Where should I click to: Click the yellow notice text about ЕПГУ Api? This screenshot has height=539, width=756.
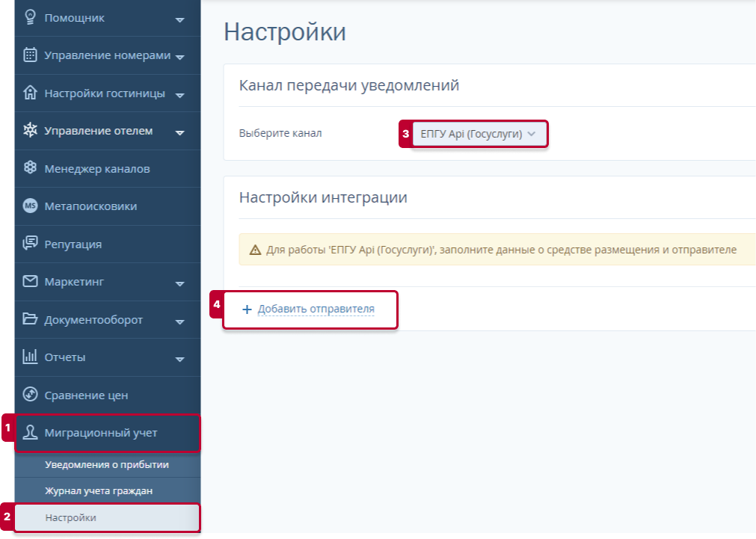[x=502, y=250]
